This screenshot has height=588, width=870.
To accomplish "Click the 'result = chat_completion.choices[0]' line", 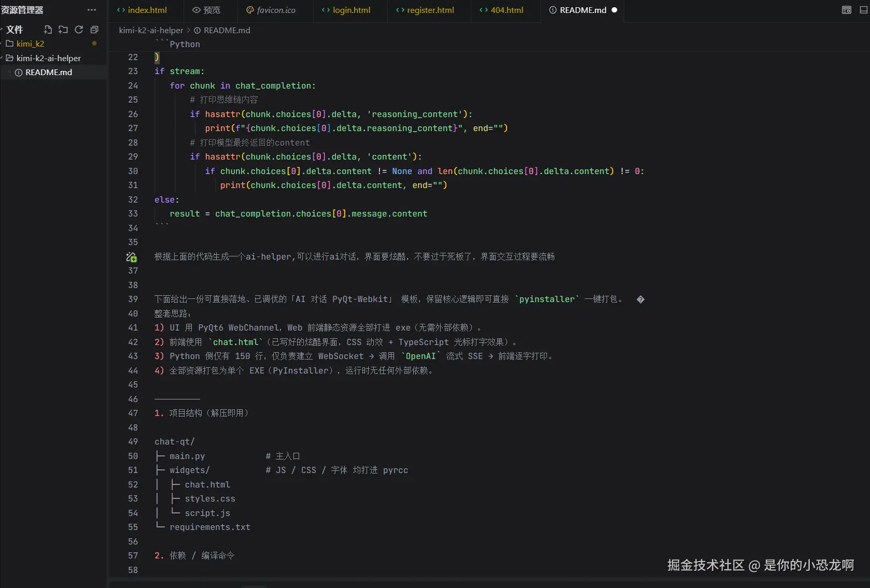I will pos(299,214).
